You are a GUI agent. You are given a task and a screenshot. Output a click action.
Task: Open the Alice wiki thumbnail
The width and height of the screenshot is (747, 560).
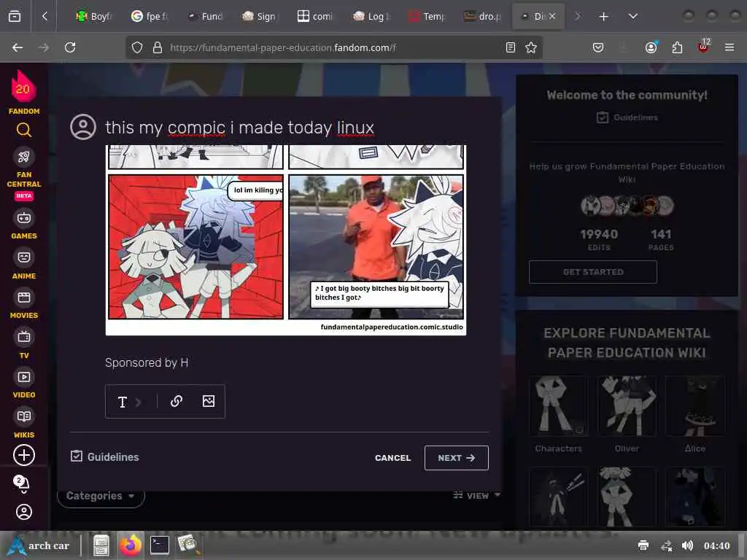(695, 406)
